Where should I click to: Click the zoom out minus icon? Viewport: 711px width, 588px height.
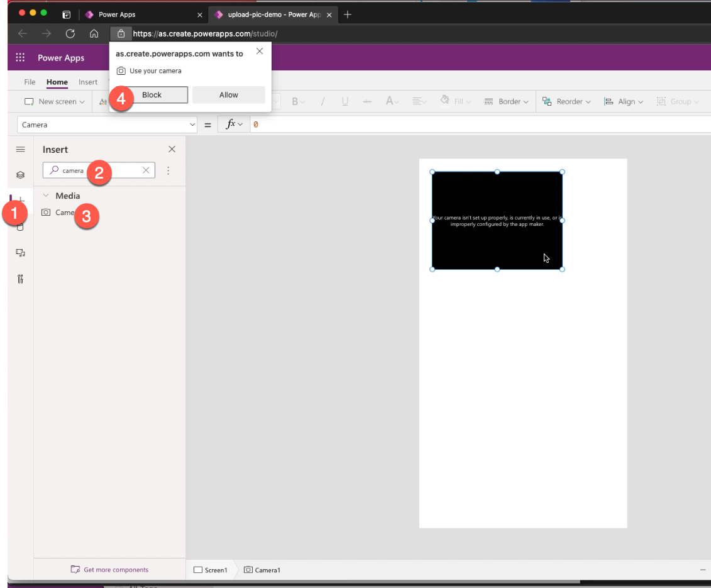tap(702, 570)
